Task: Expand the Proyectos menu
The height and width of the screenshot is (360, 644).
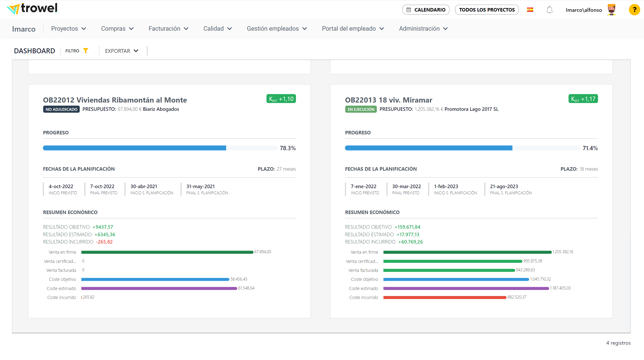Action: (x=68, y=29)
